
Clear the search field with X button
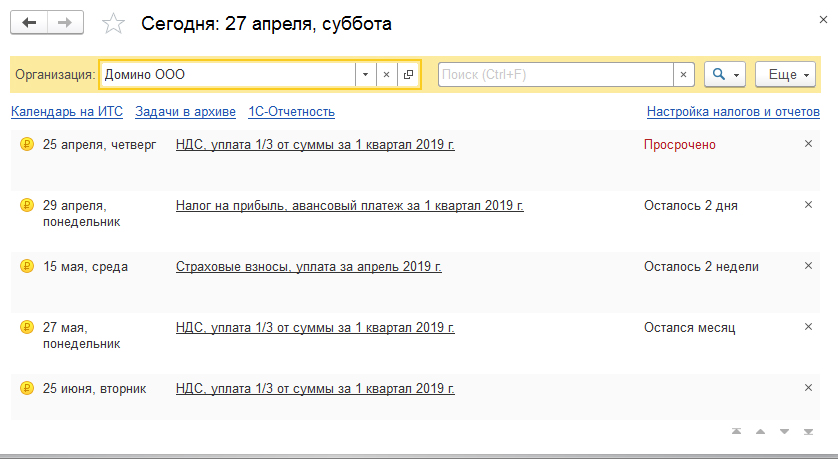click(x=683, y=75)
